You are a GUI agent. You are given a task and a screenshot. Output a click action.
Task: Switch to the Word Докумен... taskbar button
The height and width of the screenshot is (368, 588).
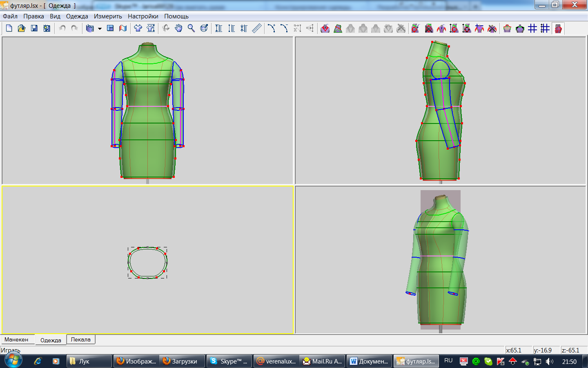point(370,361)
